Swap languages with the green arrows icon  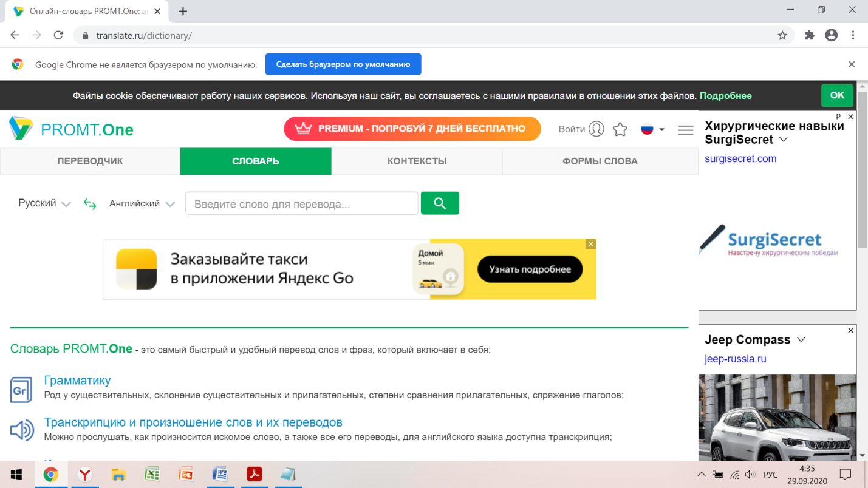point(90,204)
